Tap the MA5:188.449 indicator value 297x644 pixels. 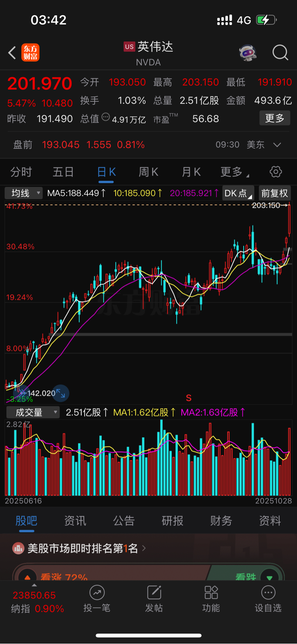pyautogui.click(x=77, y=193)
